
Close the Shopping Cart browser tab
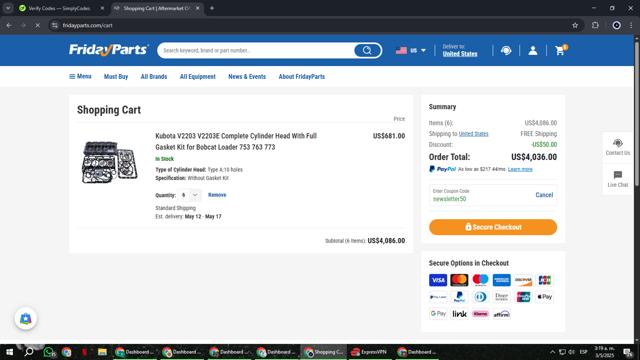(198, 8)
